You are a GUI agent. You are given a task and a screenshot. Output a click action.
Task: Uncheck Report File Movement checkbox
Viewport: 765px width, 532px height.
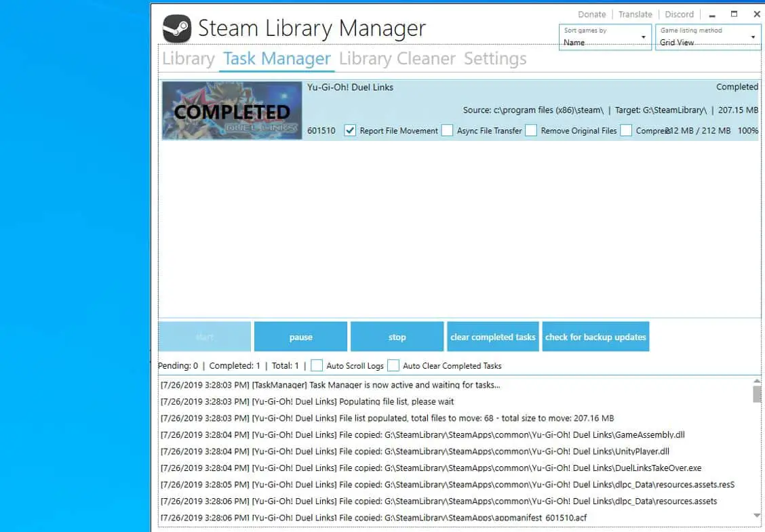tap(350, 130)
